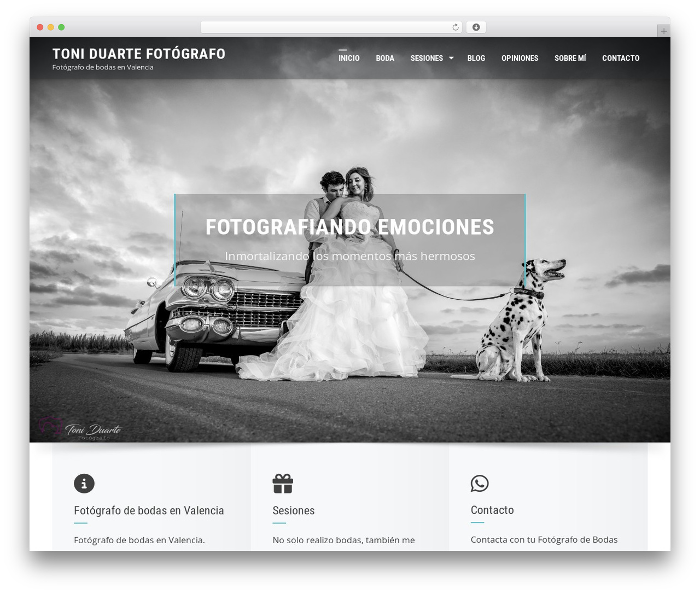Navigate to the Blog page
This screenshot has height=593, width=700.
coord(476,58)
